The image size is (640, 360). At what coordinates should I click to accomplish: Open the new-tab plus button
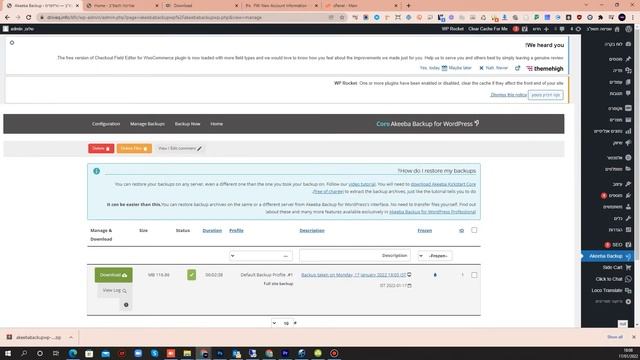408,6
